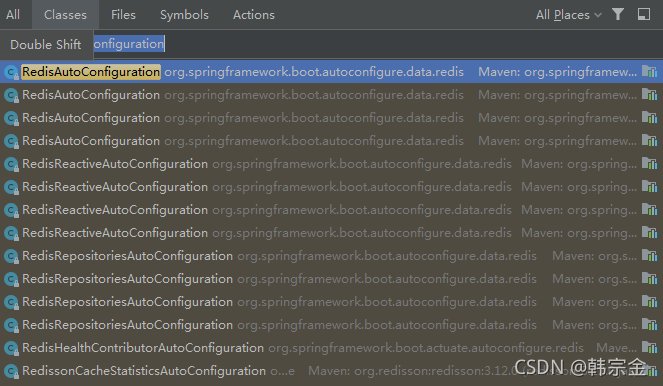Switch to the Symbols tab

(x=184, y=15)
